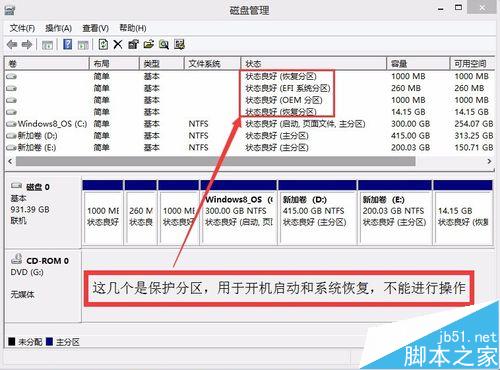Click the 300.00 GB capacity cell
The height and width of the screenshot is (370, 500).
coord(410,124)
